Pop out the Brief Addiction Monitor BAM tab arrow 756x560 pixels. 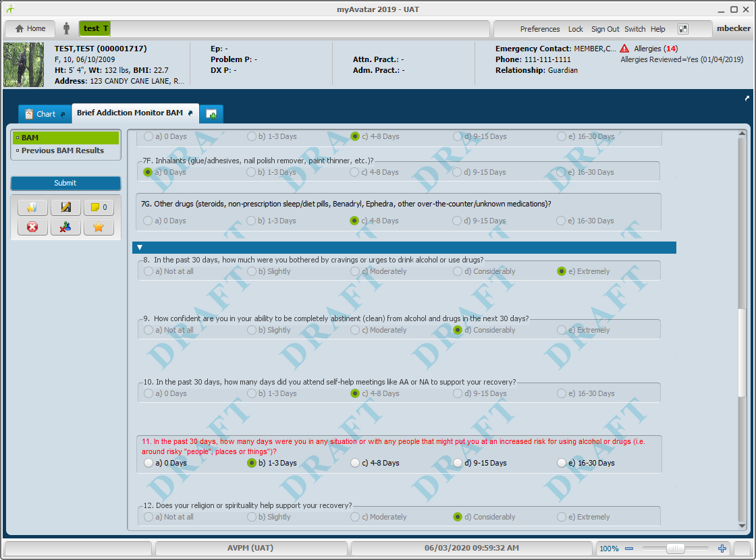pos(190,113)
